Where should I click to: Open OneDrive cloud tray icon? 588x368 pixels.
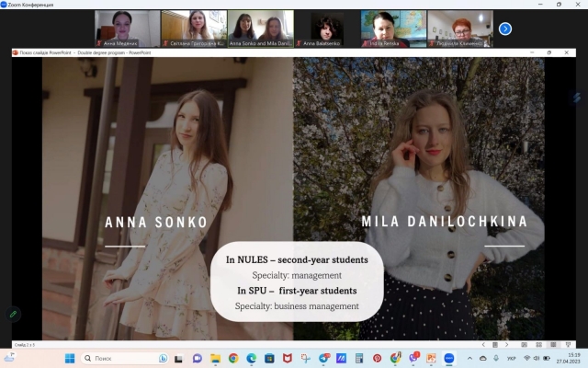click(x=483, y=358)
